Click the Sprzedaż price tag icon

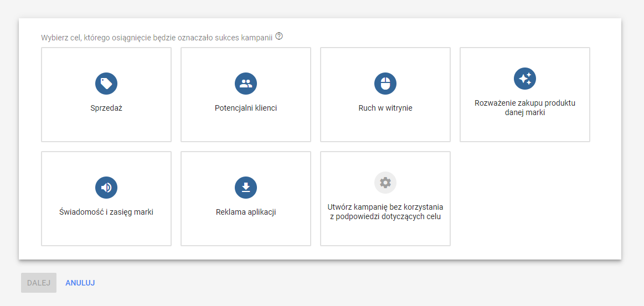[x=106, y=84]
